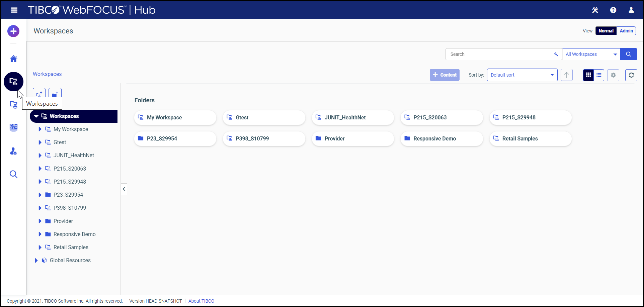Open the Management Center sidebar icon
Screen dimensions: 644x307
click(13, 127)
